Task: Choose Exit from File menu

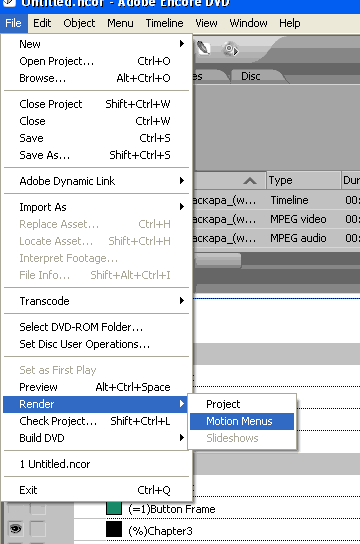Action: coord(96,490)
